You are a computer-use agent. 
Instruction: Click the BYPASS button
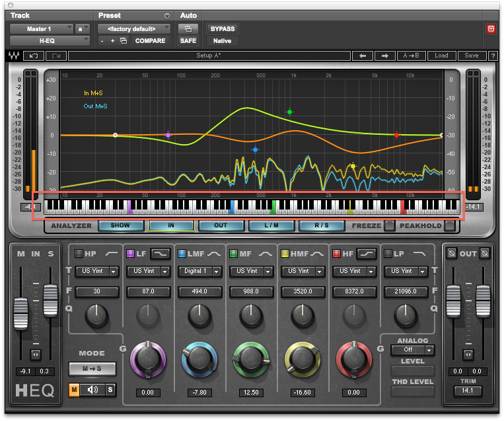click(x=223, y=29)
